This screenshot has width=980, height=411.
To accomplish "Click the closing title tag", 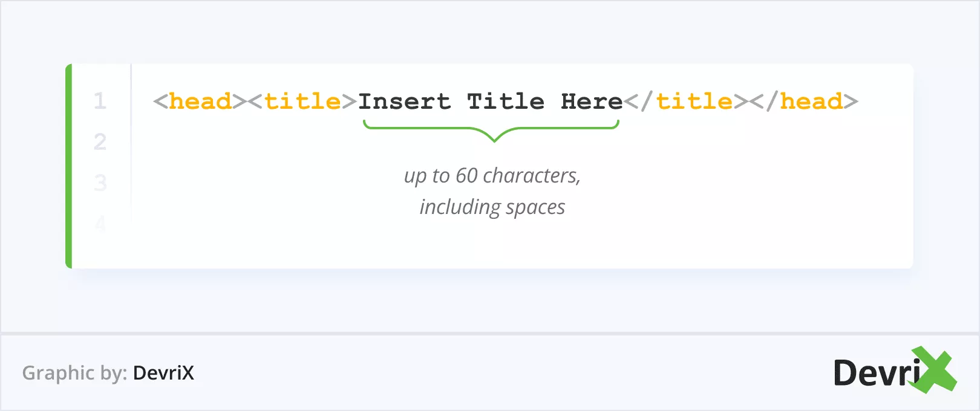I will point(686,102).
